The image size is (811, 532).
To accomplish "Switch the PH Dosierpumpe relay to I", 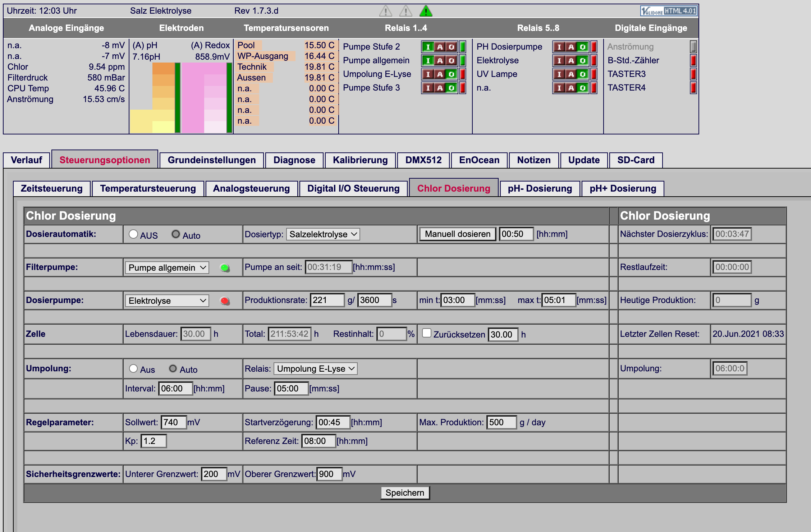I will point(559,47).
